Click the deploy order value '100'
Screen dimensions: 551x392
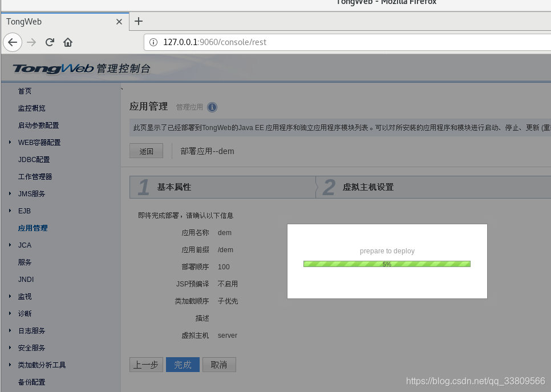224,267
